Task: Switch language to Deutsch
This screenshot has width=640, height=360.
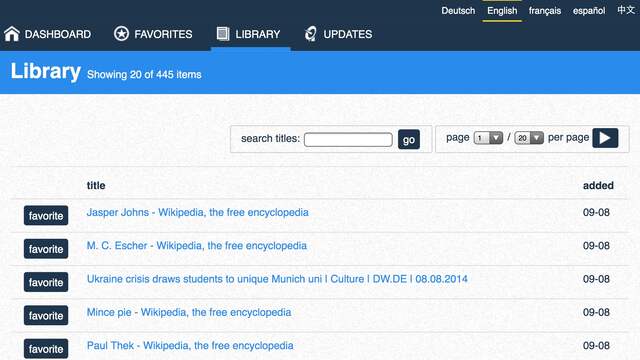Action: pyautogui.click(x=458, y=11)
